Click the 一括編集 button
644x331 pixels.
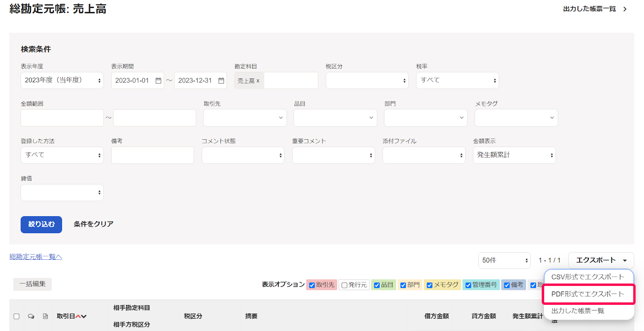click(x=33, y=284)
